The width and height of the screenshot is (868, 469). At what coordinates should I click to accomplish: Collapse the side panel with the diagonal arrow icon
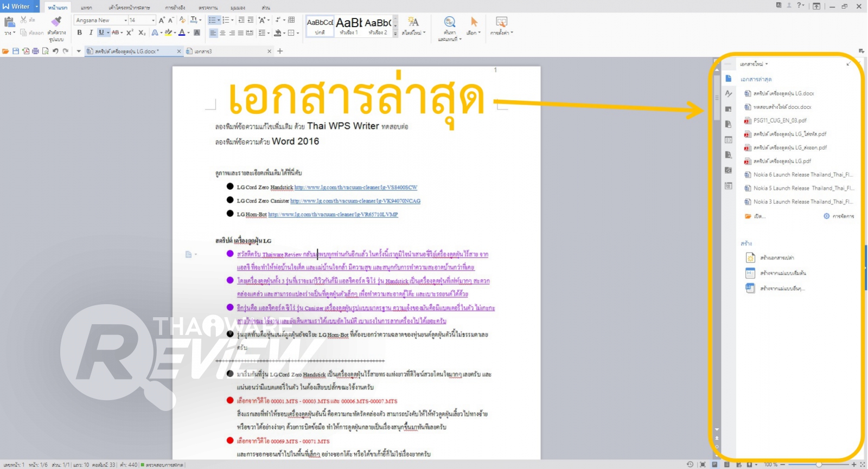848,64
